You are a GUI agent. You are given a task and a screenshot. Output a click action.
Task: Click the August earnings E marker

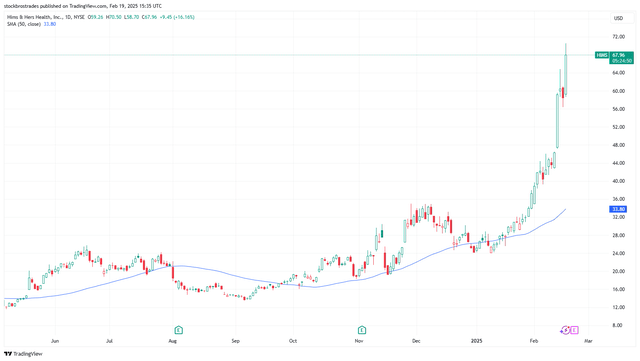(178, 330)
